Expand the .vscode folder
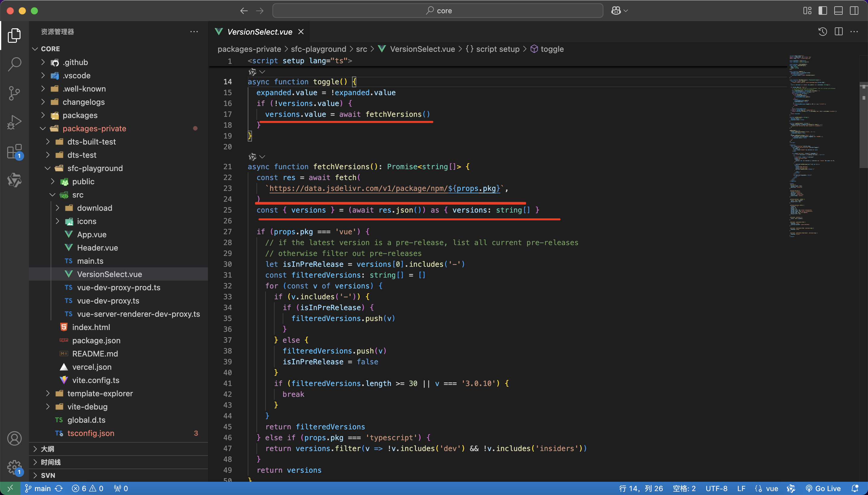This screenshot has height=495, width=868. 76,76
